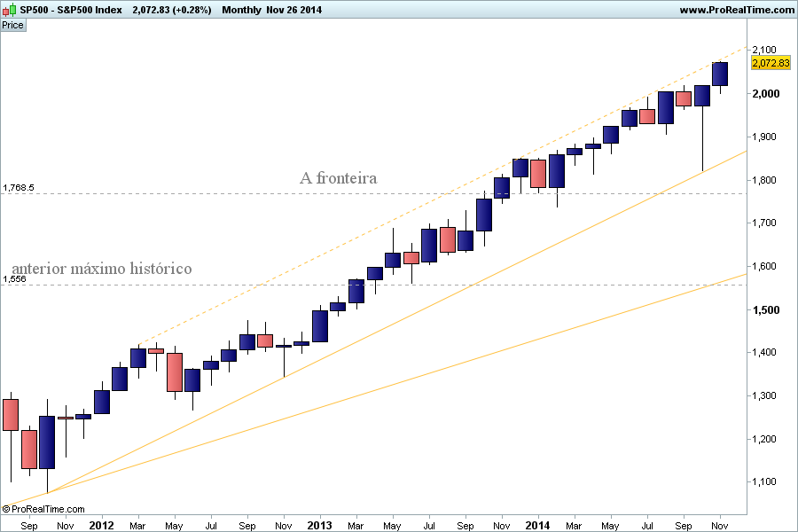Click the 2012 year label on time axis

(x=101, y=525)
